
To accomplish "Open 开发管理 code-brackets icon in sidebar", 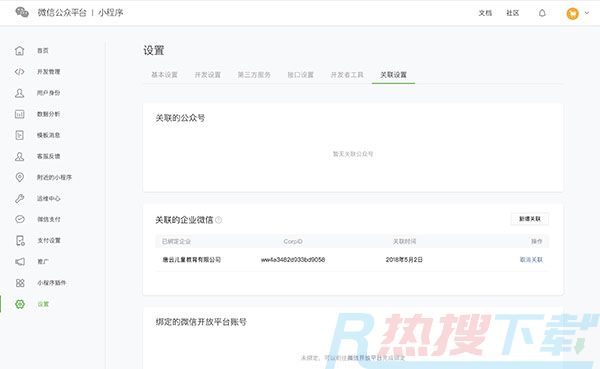I will [20, 72].
